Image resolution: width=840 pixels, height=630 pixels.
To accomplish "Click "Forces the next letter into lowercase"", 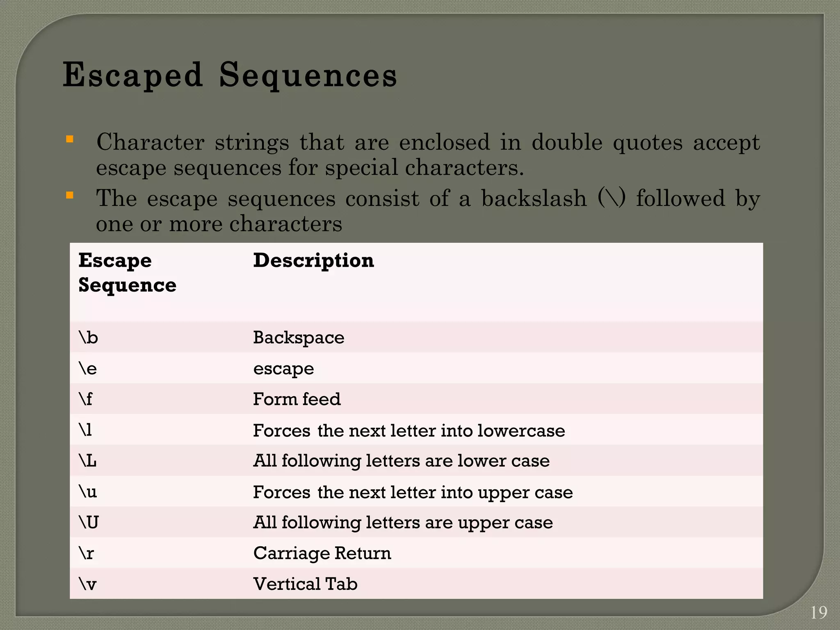I will coord(409,431).
